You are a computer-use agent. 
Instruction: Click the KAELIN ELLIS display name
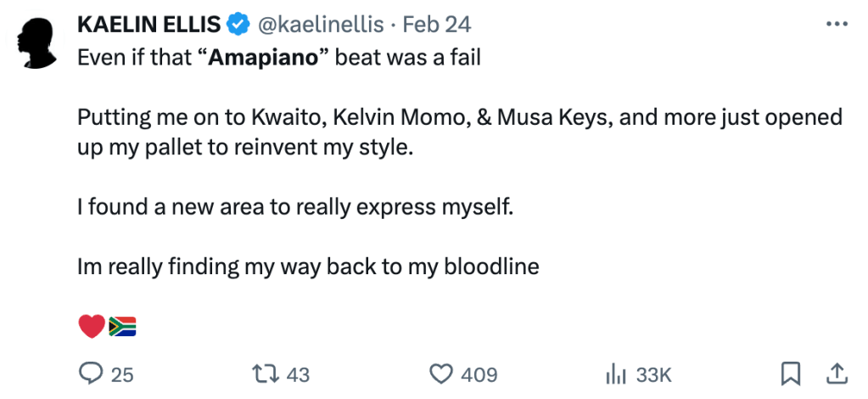click(148, 25)
